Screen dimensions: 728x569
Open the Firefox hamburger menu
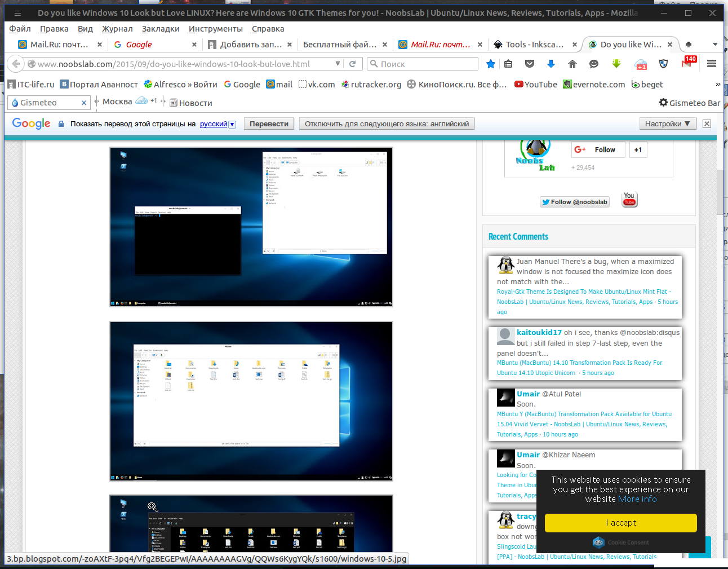point(712,64)
